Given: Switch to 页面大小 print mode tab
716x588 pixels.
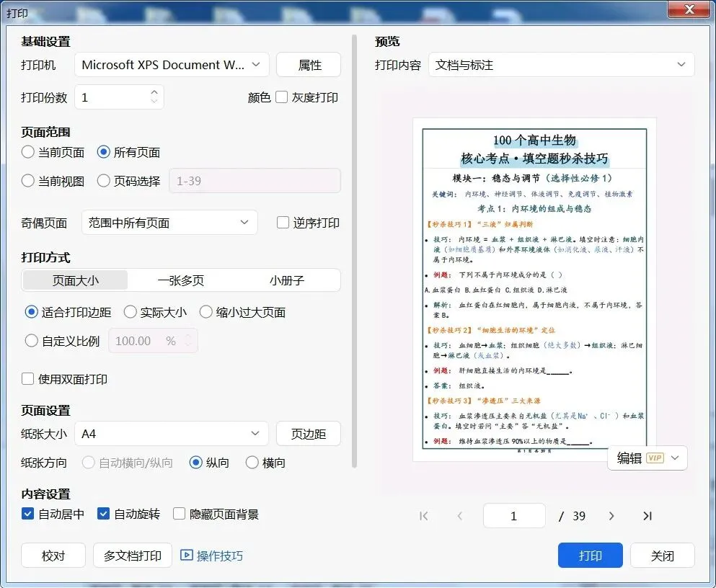Looking at the screenshot, I should pos(75,280).
